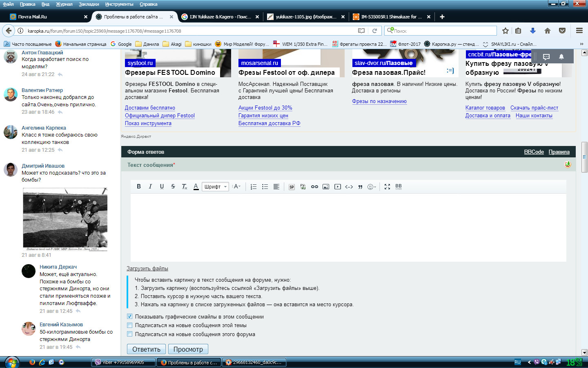This screenshot has width=588, height=368.
Task: Uncheck the show graphic smileys checkbox
Action: coord(130,316)
